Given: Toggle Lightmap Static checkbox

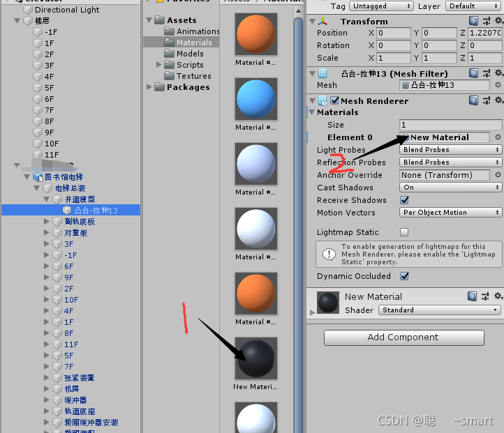Looking at the screenshot, I should coord(404,231).
